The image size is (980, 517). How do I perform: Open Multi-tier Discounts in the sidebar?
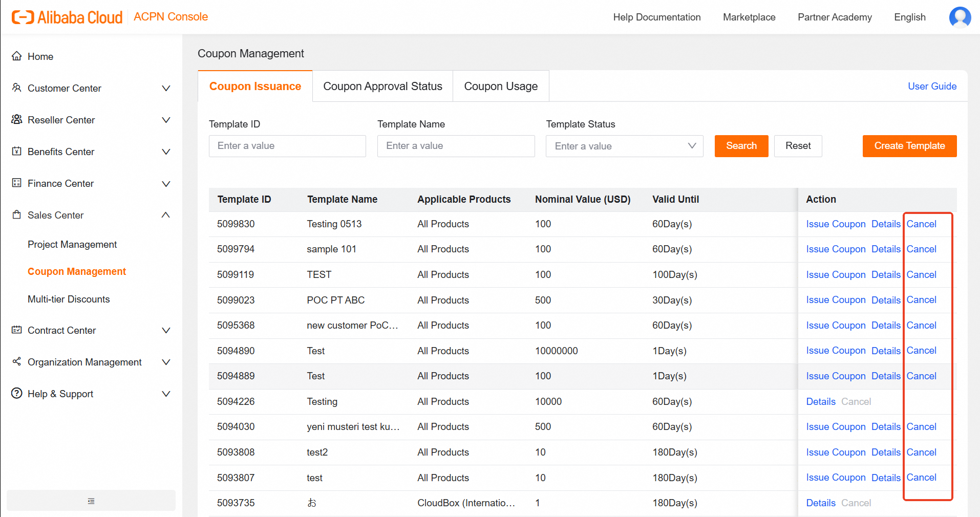tap(69, 299)
